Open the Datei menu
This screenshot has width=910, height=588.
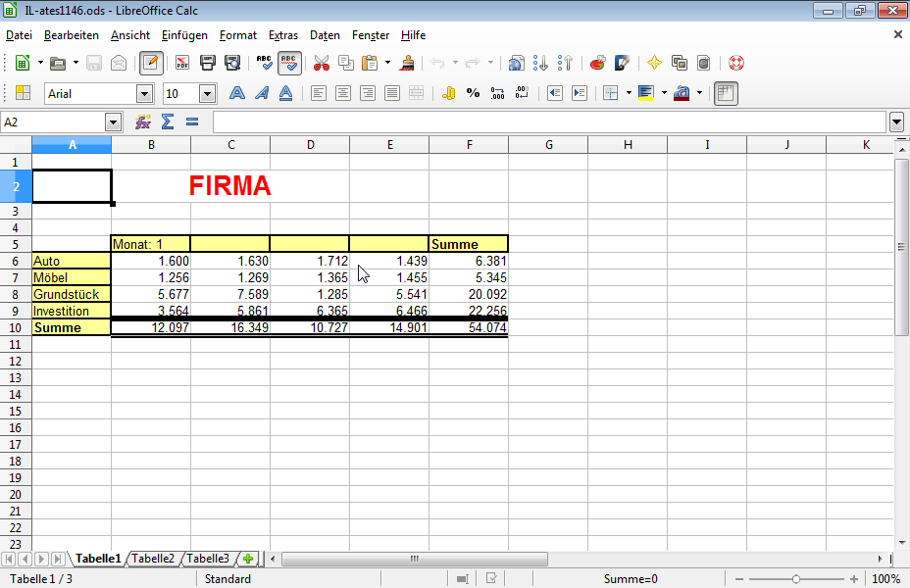click(19, 35)
